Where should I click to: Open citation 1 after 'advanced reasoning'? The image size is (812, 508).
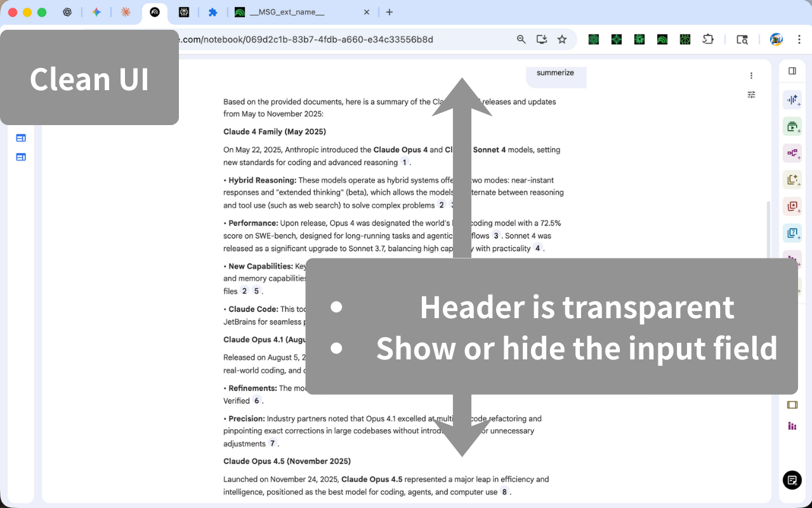click(405, 163)
